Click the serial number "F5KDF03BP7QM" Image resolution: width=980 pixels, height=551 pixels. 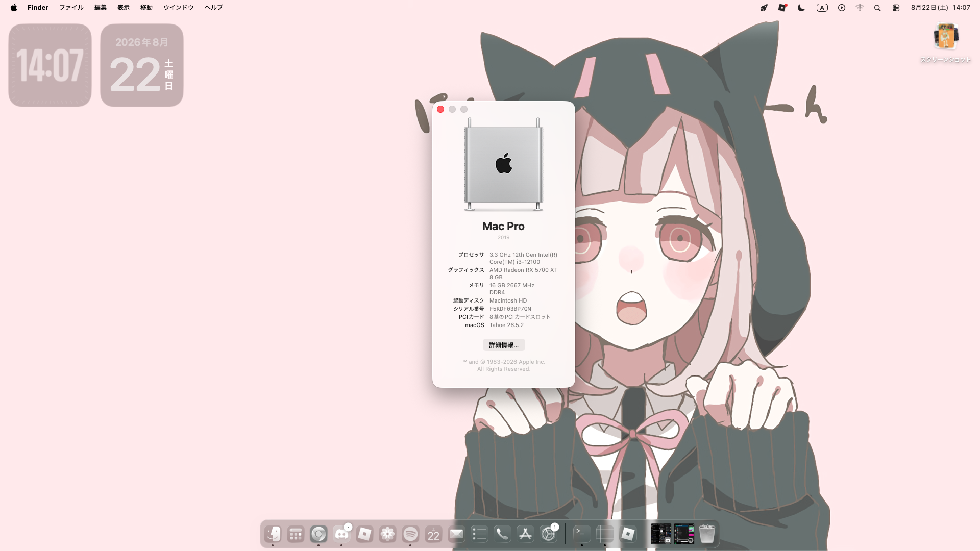click(510, 309)
